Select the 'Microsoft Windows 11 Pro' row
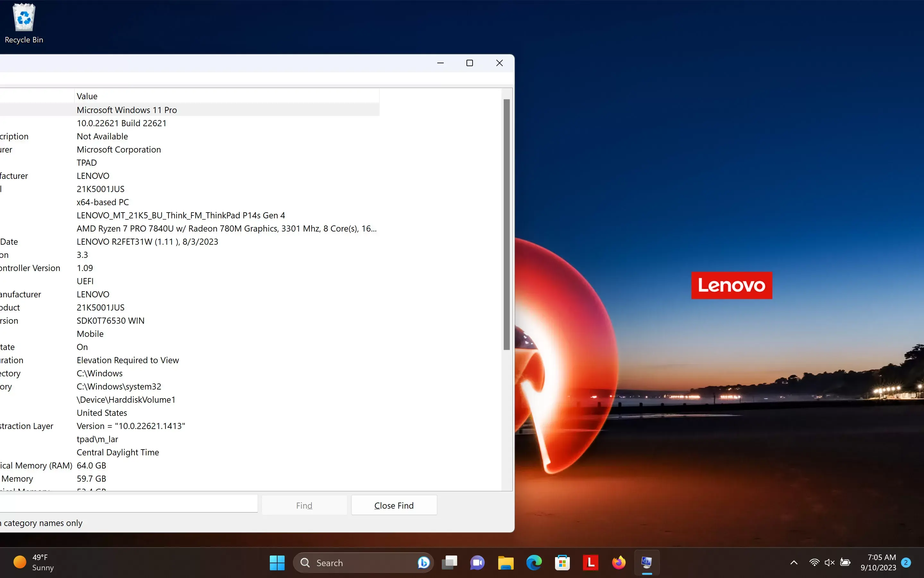924x578 pixels. [x=190, y=110]
